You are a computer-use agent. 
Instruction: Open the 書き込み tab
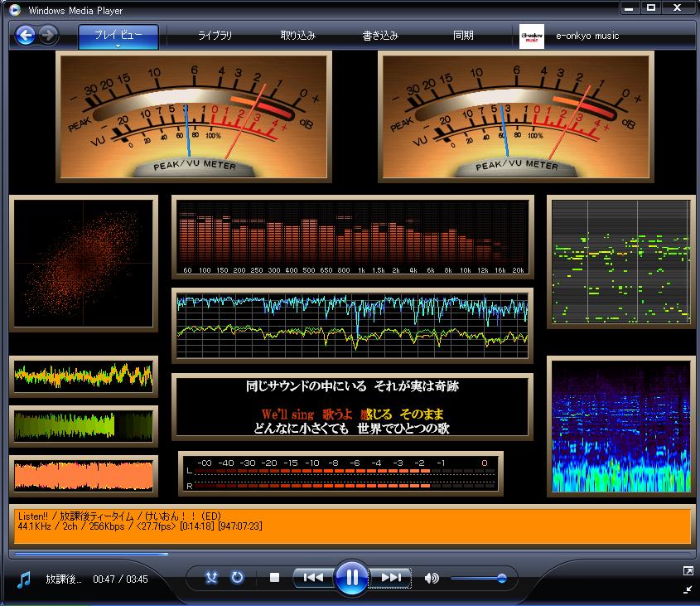[381, 36]
